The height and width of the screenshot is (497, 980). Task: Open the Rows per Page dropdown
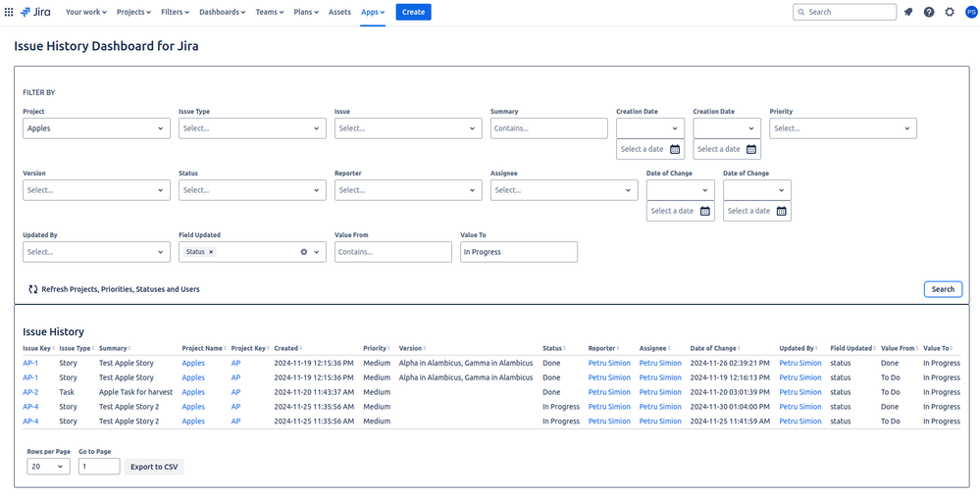[49, 467]
